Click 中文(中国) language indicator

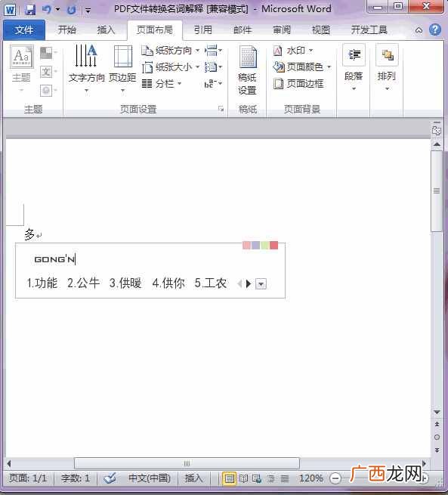coord(150,478)
